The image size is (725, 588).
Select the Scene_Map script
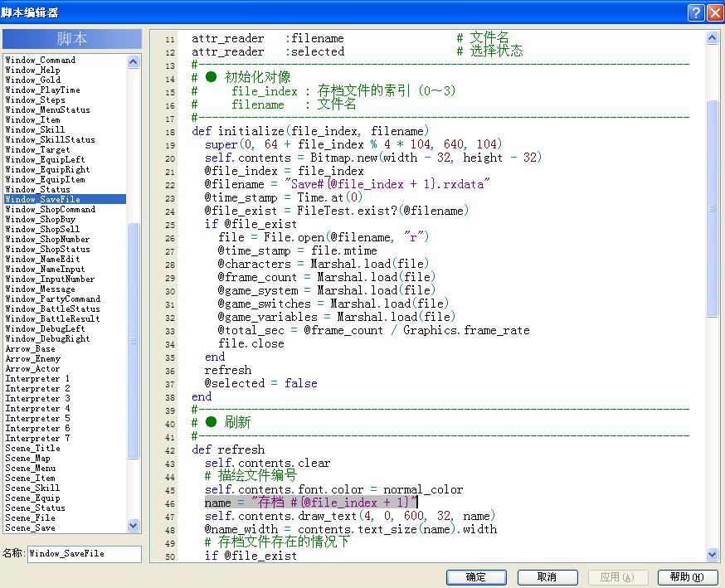pos(27,458)
